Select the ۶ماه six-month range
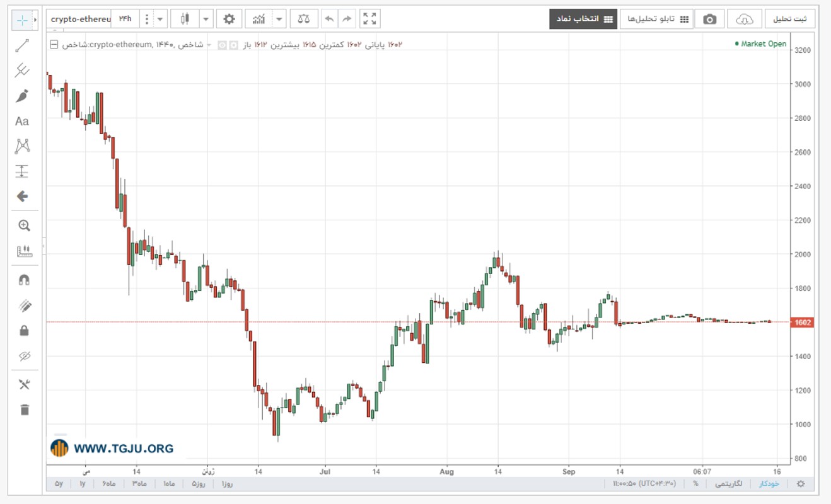This screenshot has height=504, width=831. click(108, 484)
